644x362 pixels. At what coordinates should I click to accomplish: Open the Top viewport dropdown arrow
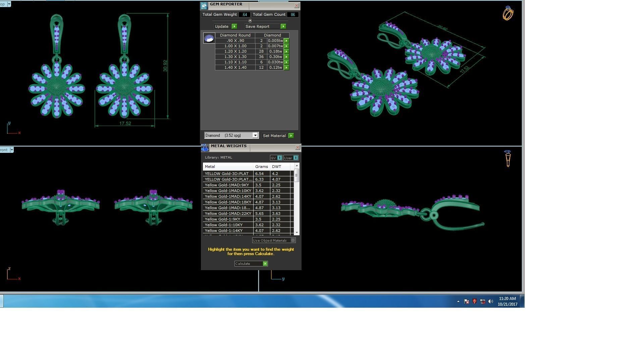9,4
